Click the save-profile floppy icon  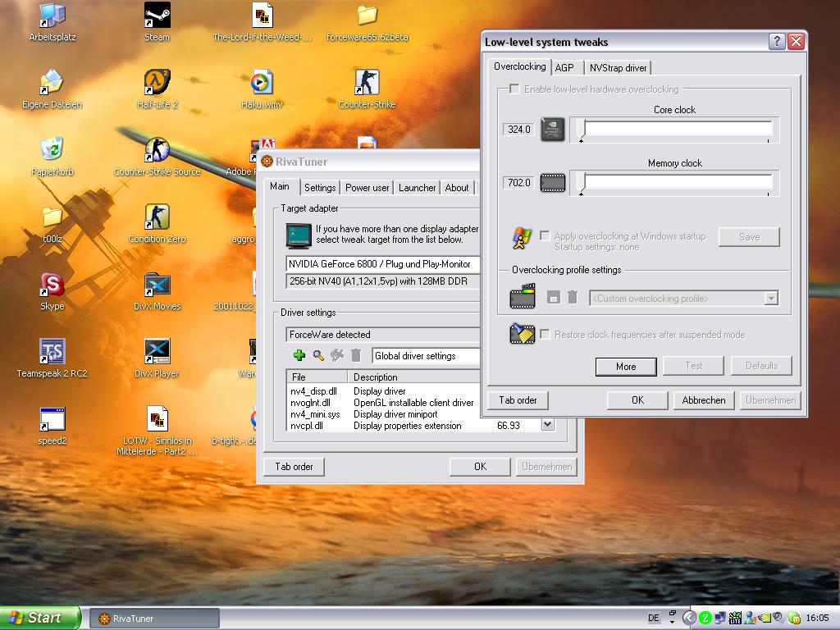click(x=554, y=297)
